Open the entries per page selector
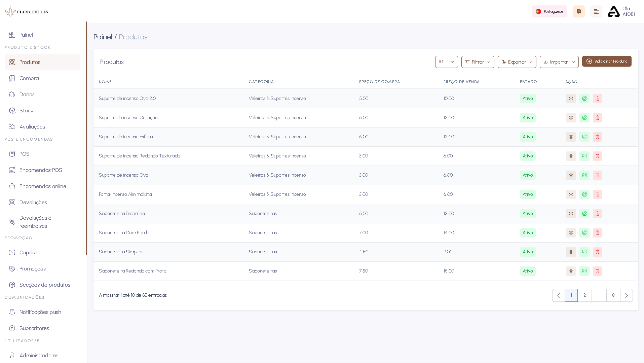 click(x=446, y=62)
